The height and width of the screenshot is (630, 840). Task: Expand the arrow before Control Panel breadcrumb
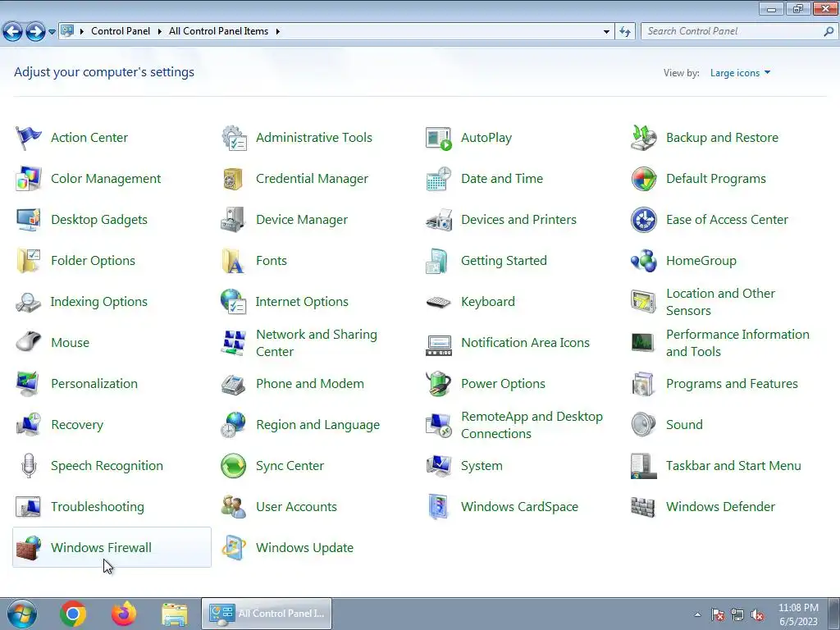coord(82,32)
